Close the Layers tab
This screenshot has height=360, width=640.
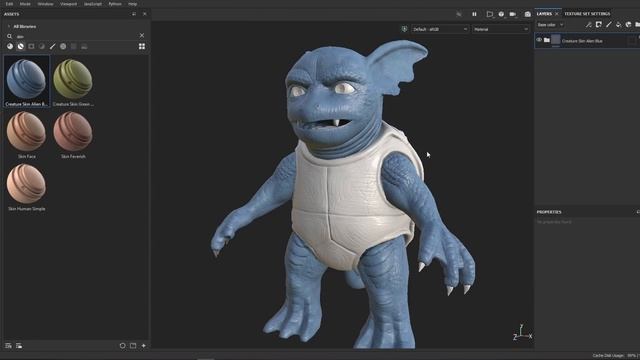coord(556,14)
